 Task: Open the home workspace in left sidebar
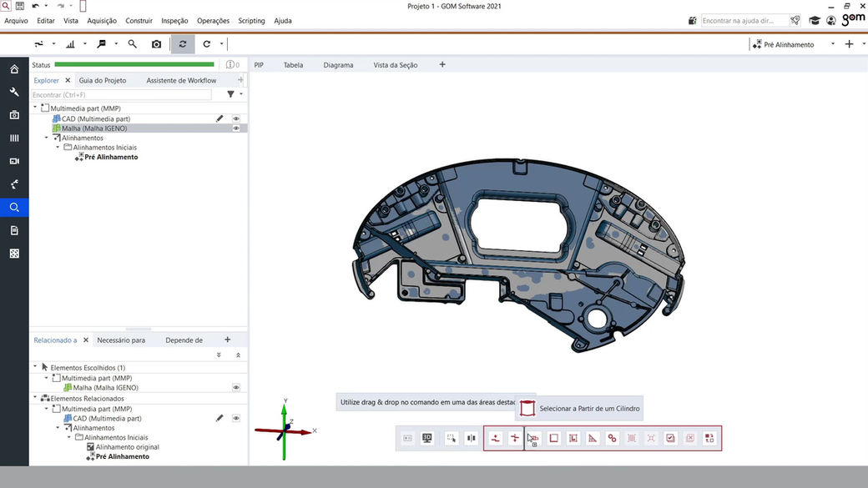coord(14,69)
